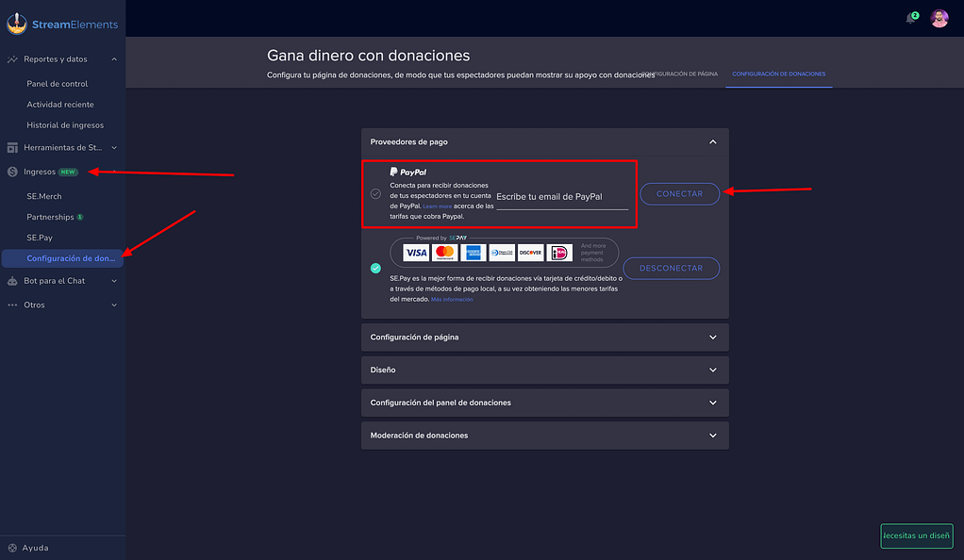Click the iDEAL payment icon
This screenshot has height=560, width=964.
pyautogui.click(x=558, y=253)
